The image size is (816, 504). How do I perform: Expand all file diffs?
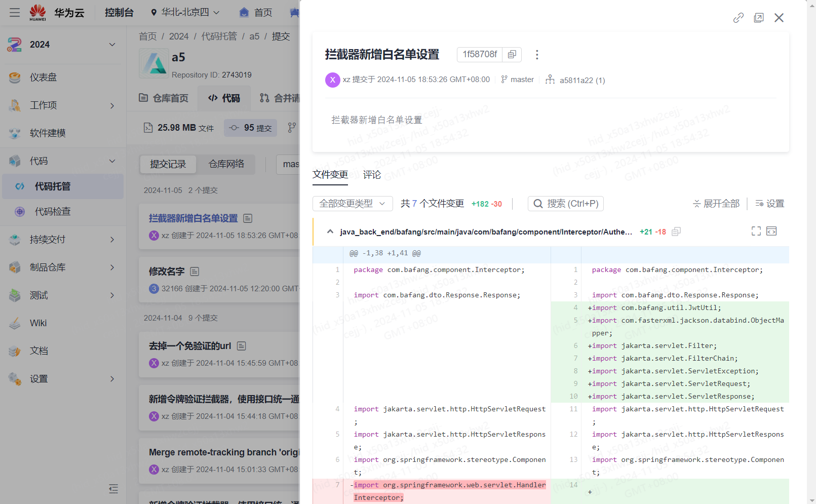pyautogui.click(x=716, y=204)
